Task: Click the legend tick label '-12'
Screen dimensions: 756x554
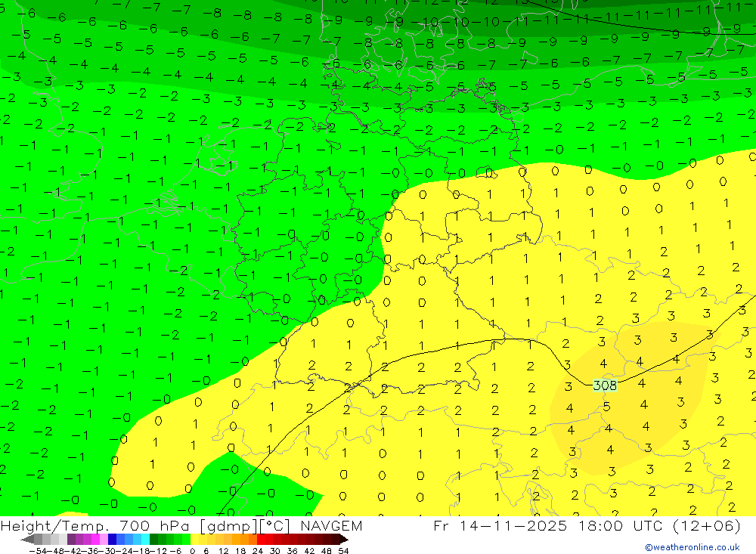Action: [x=158, y=551]
